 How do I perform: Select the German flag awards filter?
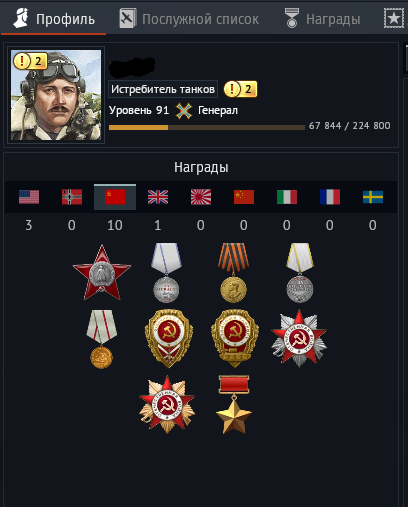(x=72, y=197)
